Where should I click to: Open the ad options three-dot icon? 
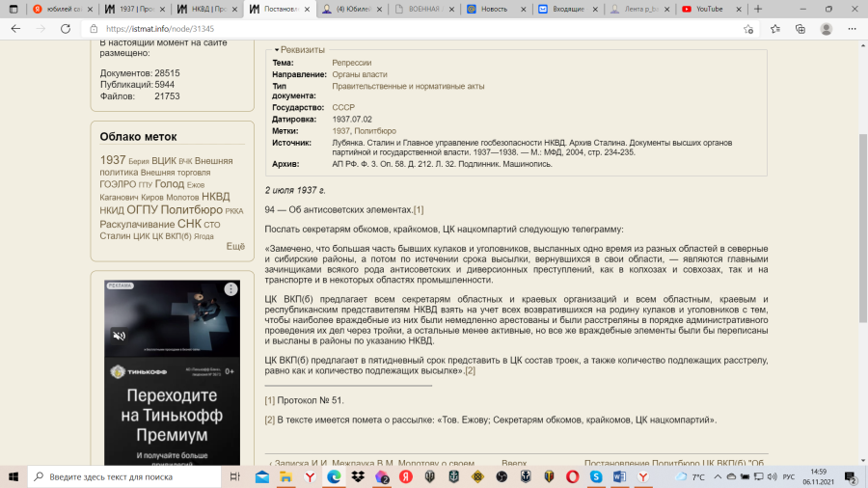tap(231, 289)
